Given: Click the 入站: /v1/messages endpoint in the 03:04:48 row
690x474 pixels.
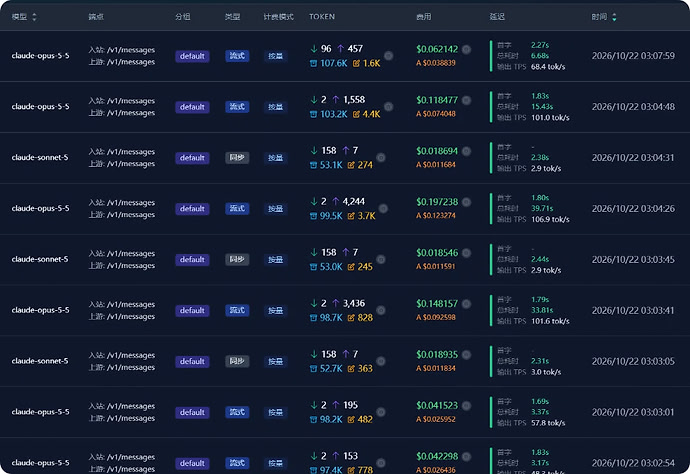Looking at the screenshot, I should coord(121,101).
